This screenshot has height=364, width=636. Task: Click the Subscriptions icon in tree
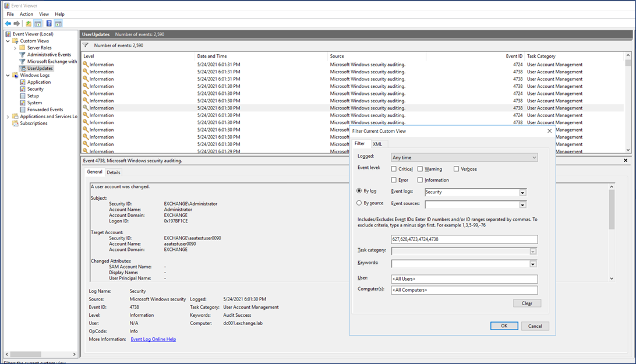click(16, 123)
